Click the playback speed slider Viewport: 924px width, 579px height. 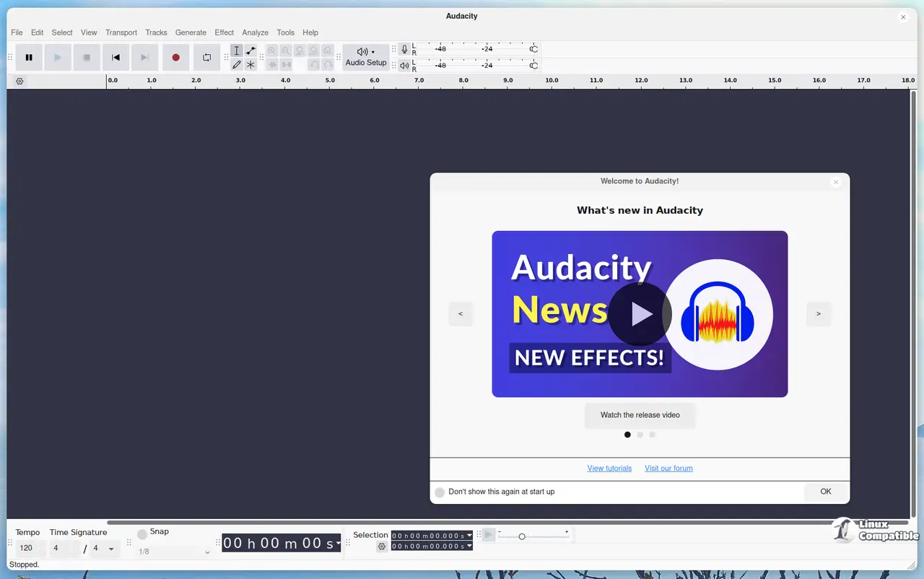(x=522, y=536)
